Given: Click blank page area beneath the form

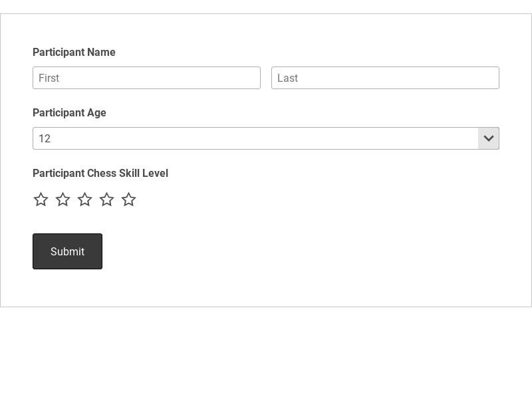Looking at the screenshot, I should (266, 353).
